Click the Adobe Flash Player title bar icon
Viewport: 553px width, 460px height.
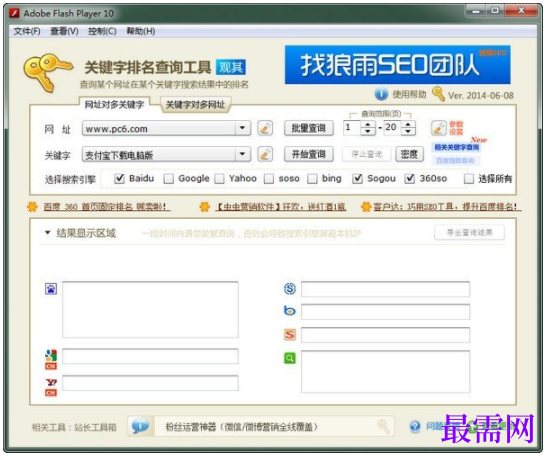[x=14, y=14]
